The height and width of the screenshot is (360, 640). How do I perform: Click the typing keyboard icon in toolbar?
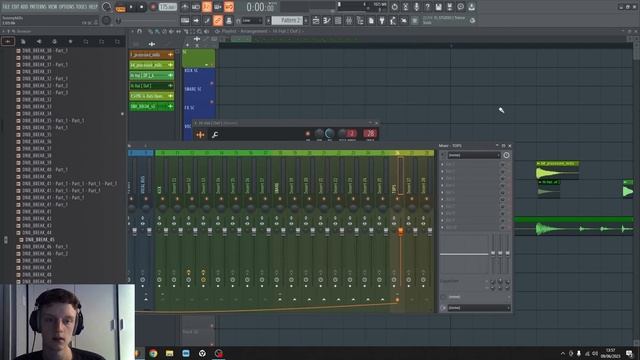[x=185, y=20]
